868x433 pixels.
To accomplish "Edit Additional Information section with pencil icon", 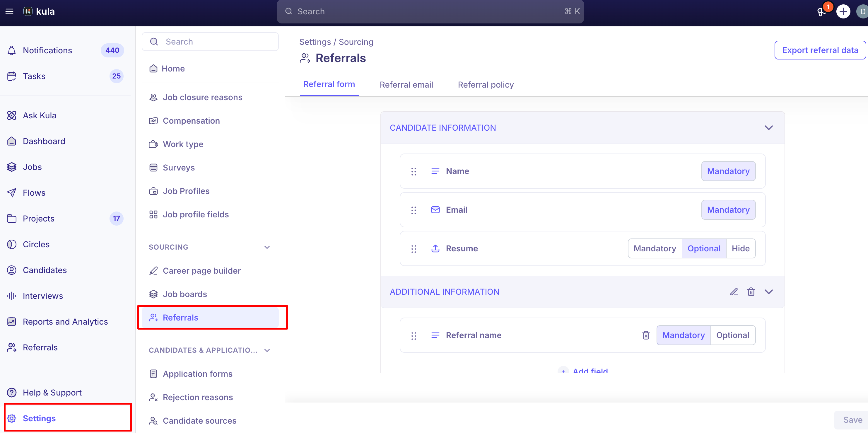I will [734, 292].
